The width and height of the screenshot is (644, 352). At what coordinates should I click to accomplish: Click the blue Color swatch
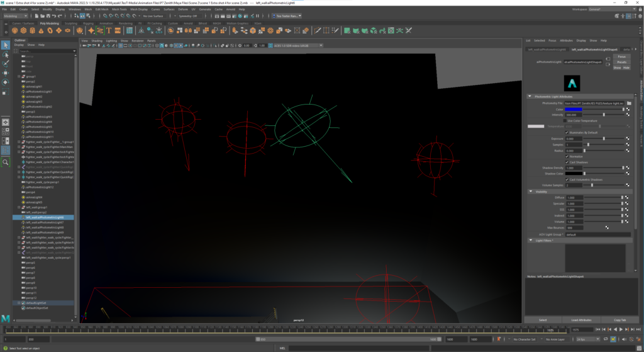(573, 109)
